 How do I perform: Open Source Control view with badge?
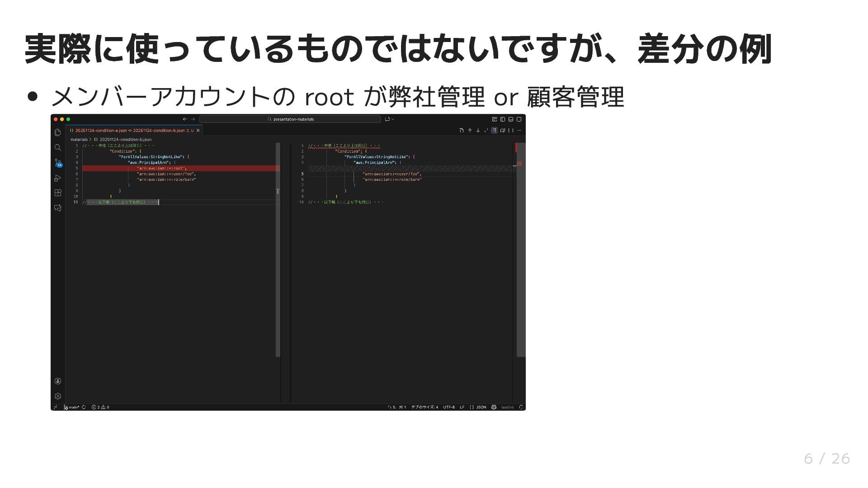click(x=57, y=163)
